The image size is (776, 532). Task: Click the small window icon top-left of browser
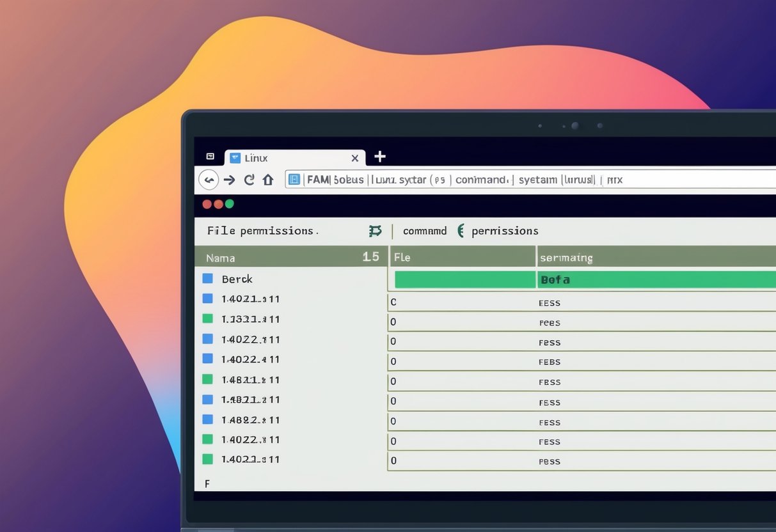pos(210,155)
